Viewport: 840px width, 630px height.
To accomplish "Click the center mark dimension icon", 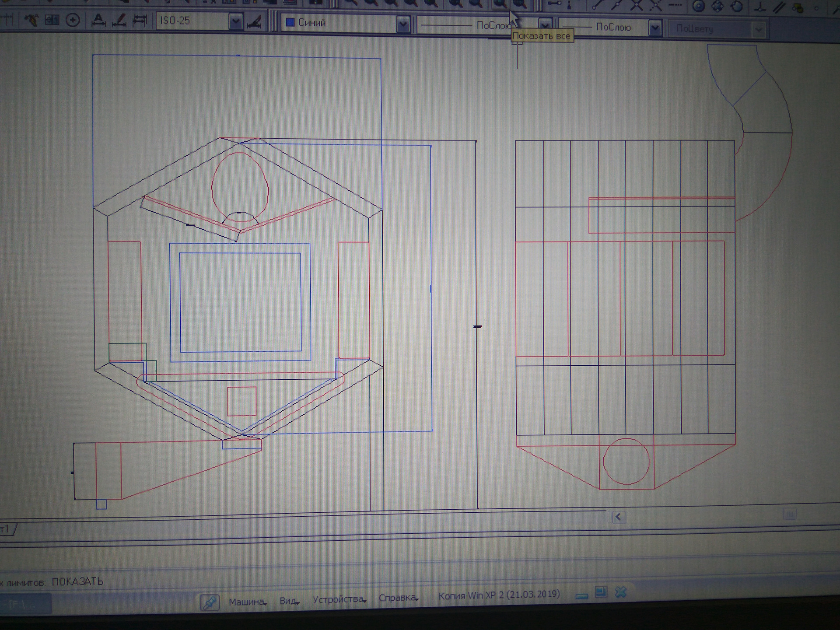I will coord(73,20).
